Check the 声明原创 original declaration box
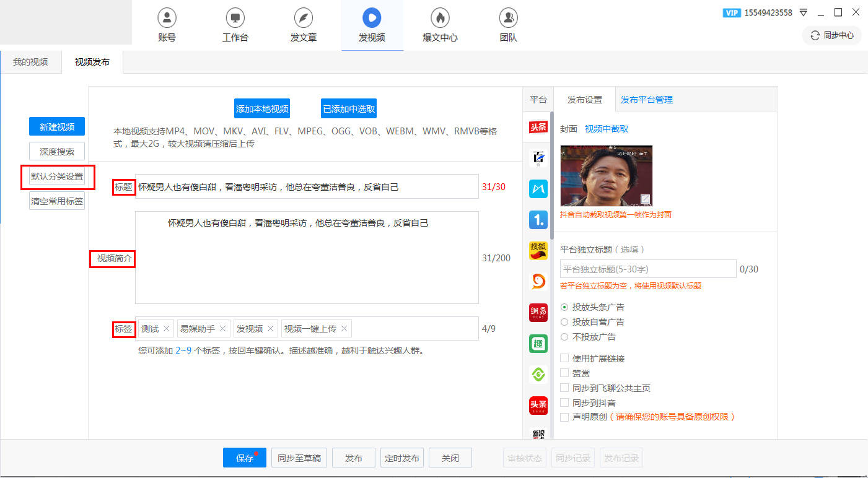This screenshot has width=868, height=478. point(564,417)
